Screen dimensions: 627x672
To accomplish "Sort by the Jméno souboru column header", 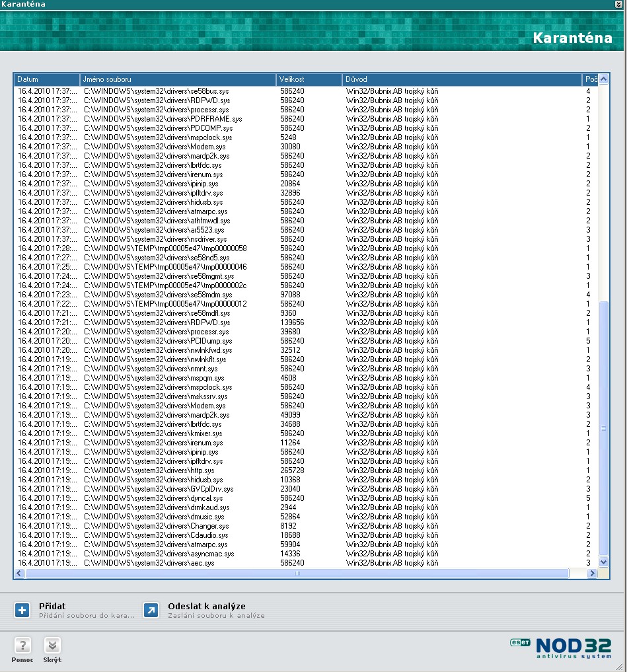I will (177, 79).
